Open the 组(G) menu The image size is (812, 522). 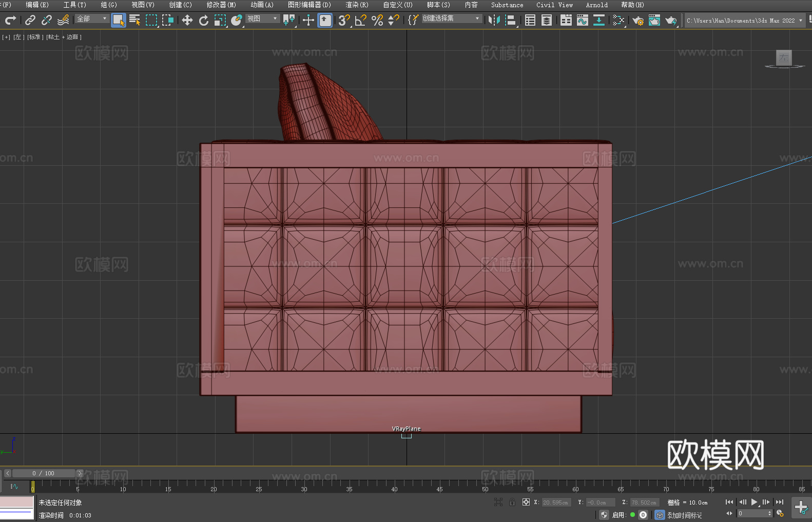(109, 5)
